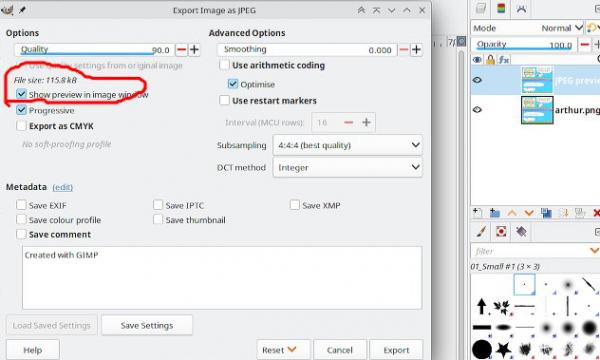
Task: Tick the Save EXIF checkbox
Action: (21, 205)
